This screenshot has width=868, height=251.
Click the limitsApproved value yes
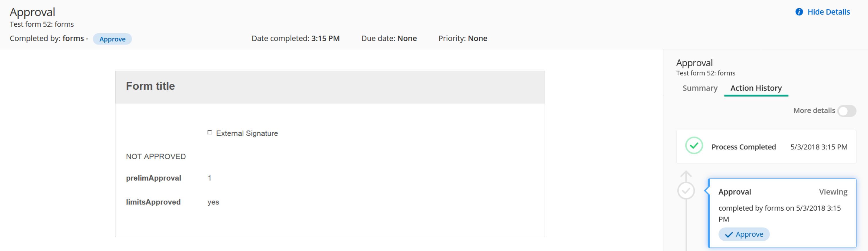[x=213, y=202]
